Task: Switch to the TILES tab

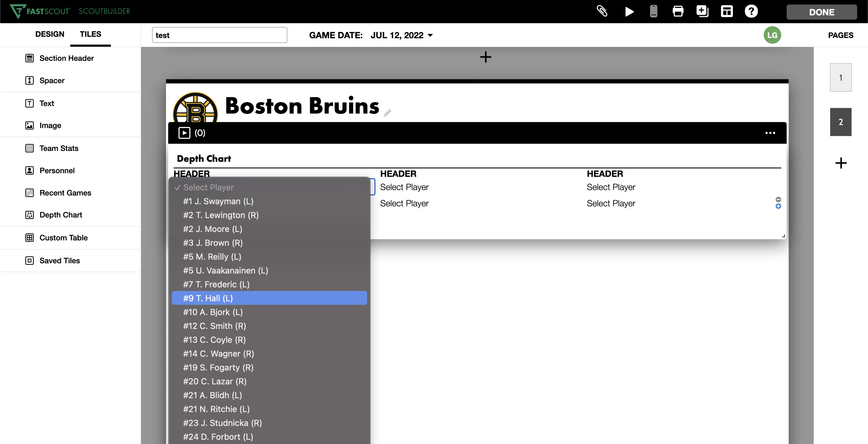Action: coord(90,34)
